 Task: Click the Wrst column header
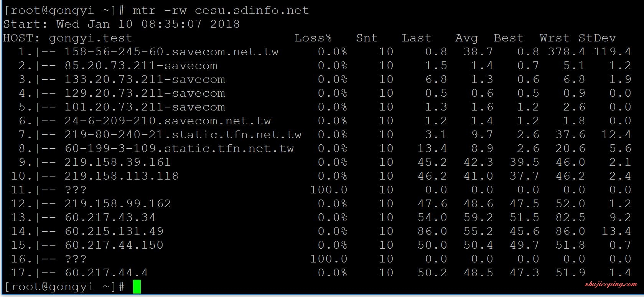554,38
